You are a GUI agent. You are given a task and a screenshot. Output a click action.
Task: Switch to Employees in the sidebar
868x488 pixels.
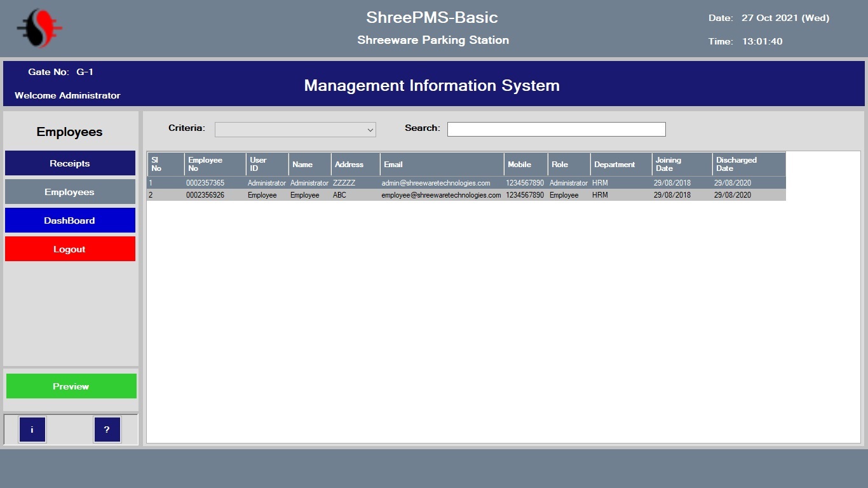click(x=70, y=192)
